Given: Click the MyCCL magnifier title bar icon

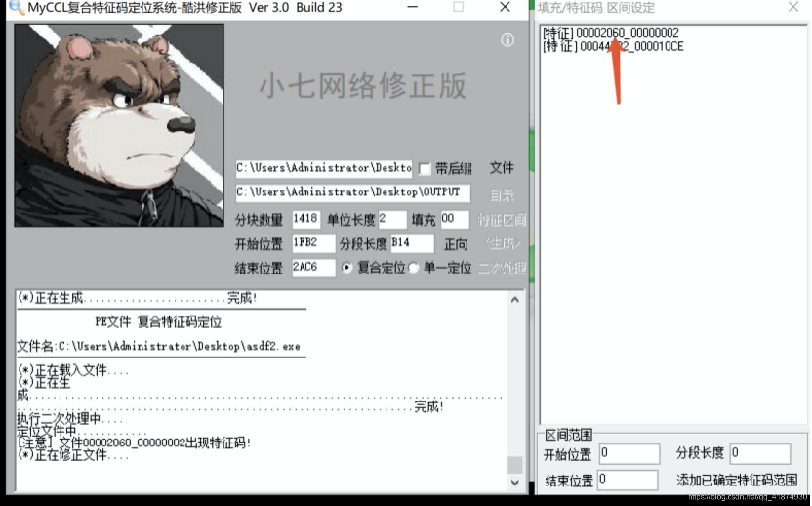Looking at the screenshot, I should click(17, 7).
